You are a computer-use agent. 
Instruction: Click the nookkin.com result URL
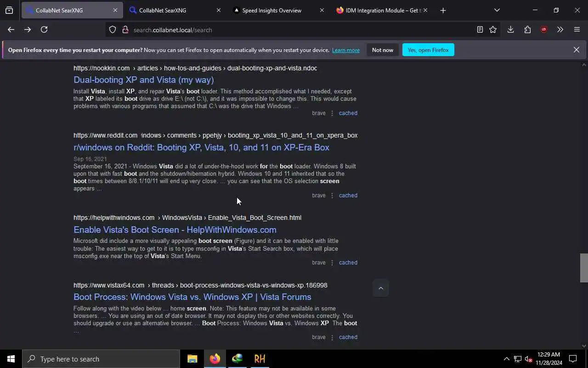(x=195, y=68)
